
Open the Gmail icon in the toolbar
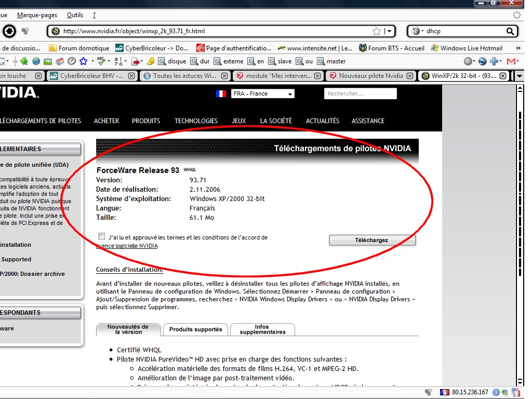tap(512, 61)
